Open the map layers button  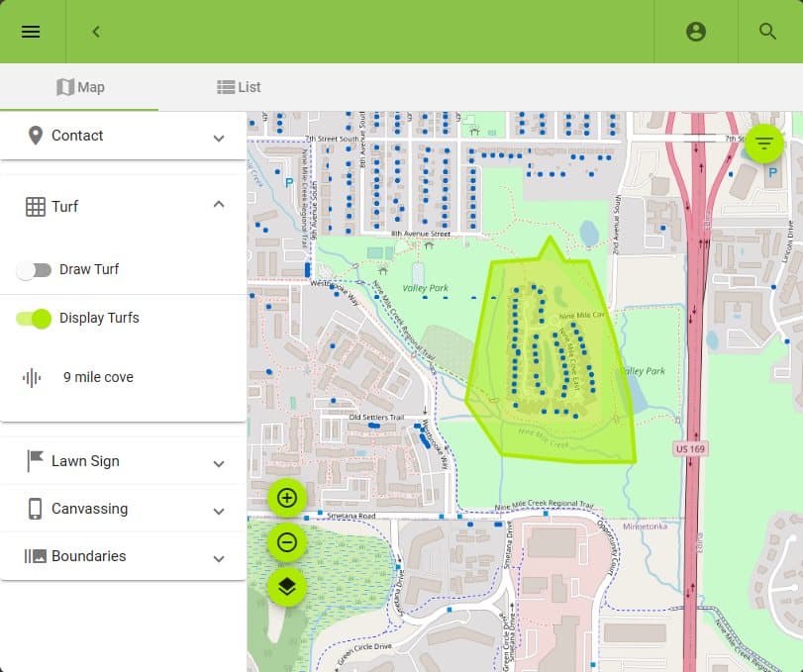[x=287, y=587]
